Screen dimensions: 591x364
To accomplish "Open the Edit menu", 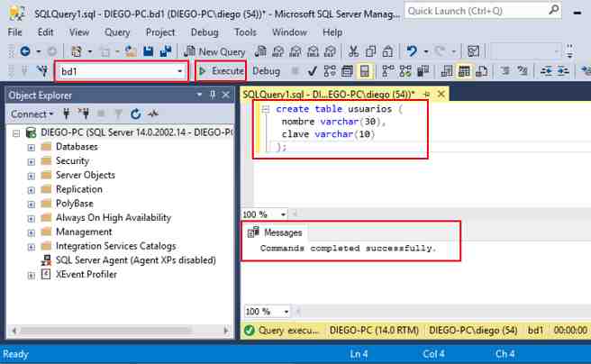I will click(x=45, y=32).
